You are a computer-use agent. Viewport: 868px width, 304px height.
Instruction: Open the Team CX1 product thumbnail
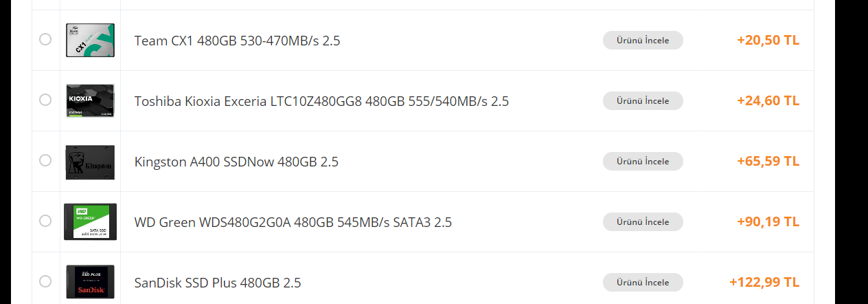pyautogui.click(x=90, y=40)
